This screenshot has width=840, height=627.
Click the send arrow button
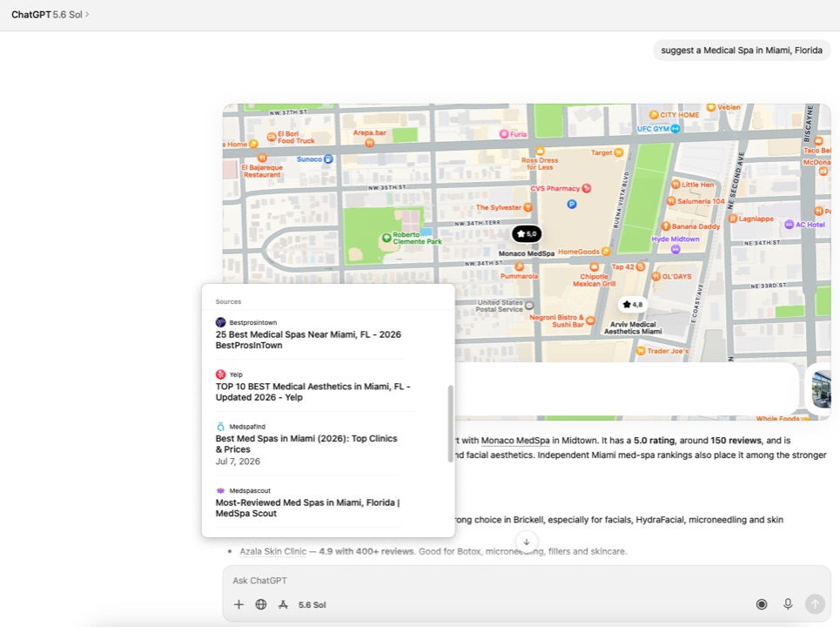point(815,604)
